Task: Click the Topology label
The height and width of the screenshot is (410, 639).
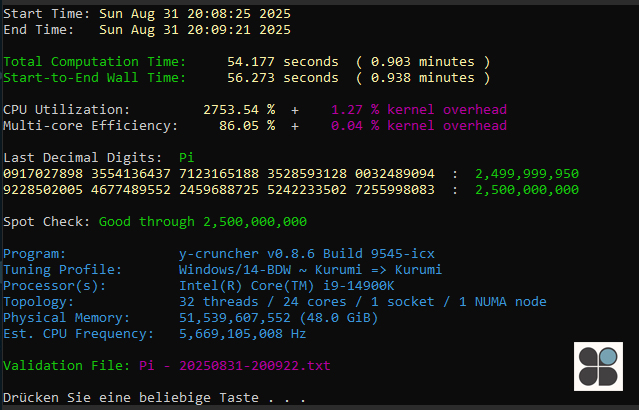Action: (39, 302)
